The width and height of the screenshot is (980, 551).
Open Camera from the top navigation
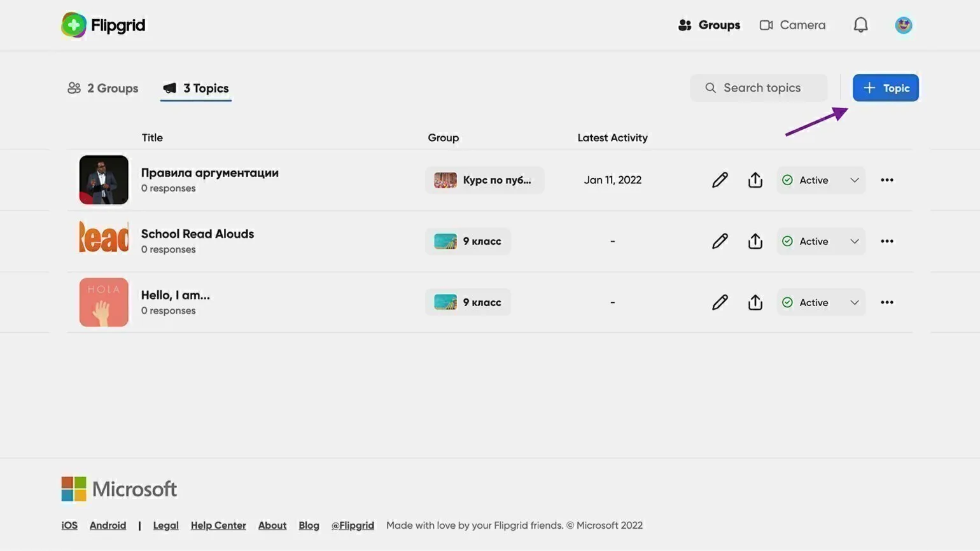793,25
